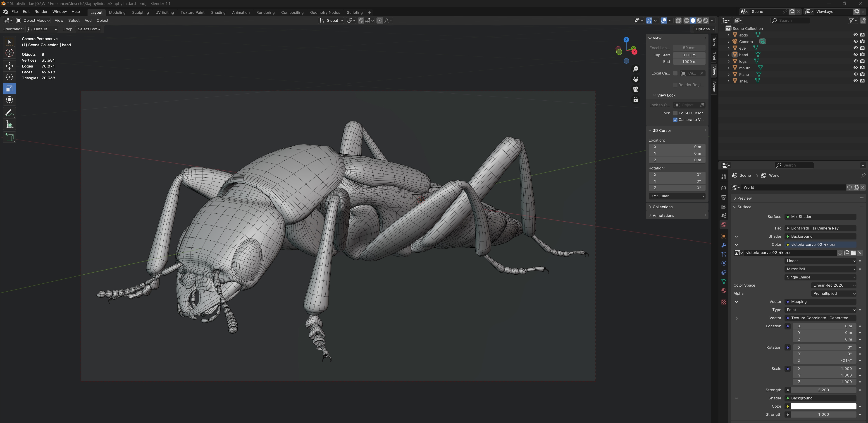Screen dimensions: 868x423
Task: Enable Lock To 3D Cursor checkbox
Action: pyautogui.click(x=675, y=113)
